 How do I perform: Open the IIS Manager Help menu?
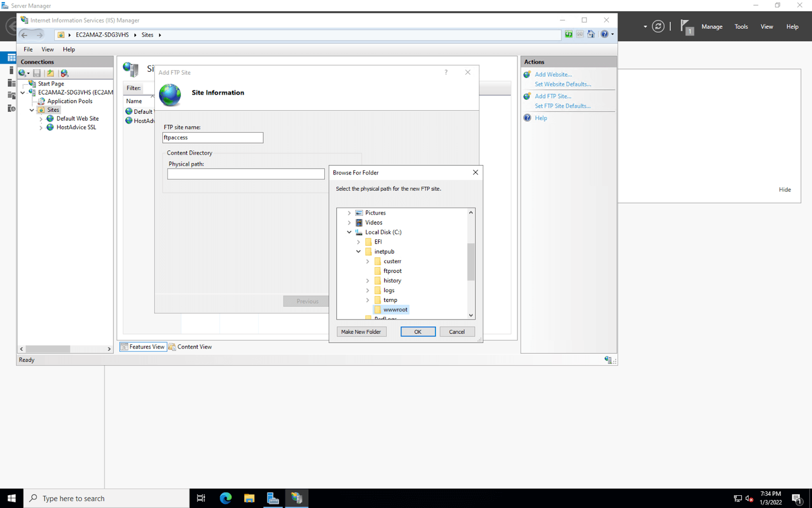pos(69,49)
